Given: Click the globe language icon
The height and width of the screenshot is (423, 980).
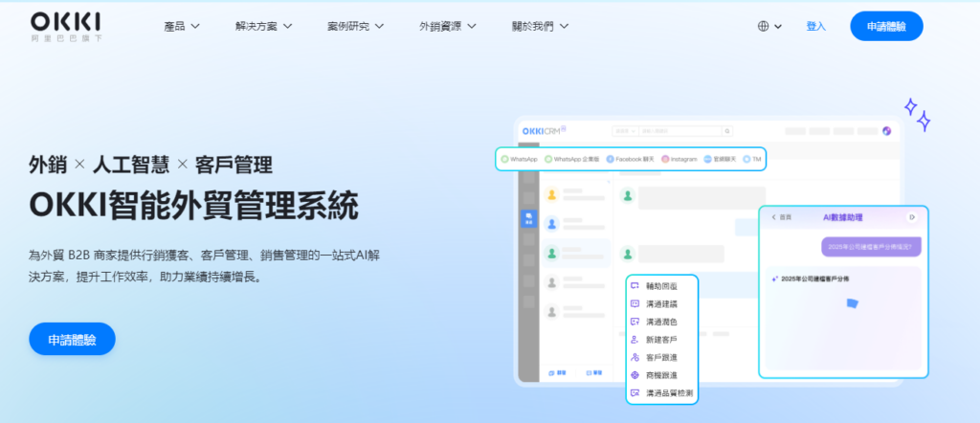Looking at the screenshot, I should click(x=763, y=26).
